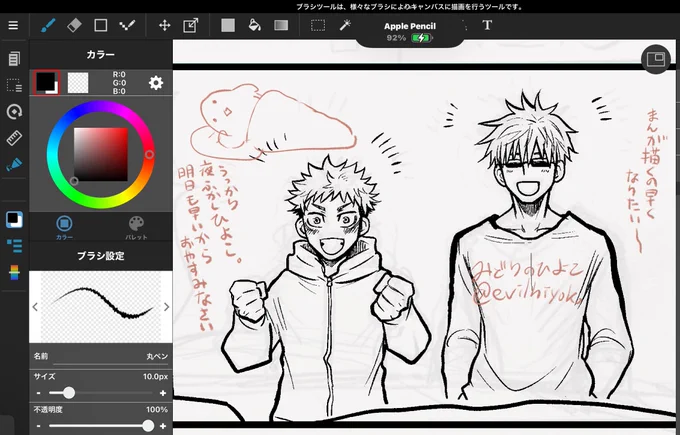Select the polyline dot tool
Screen dimensions: 680x435
(x=127, y=26)
